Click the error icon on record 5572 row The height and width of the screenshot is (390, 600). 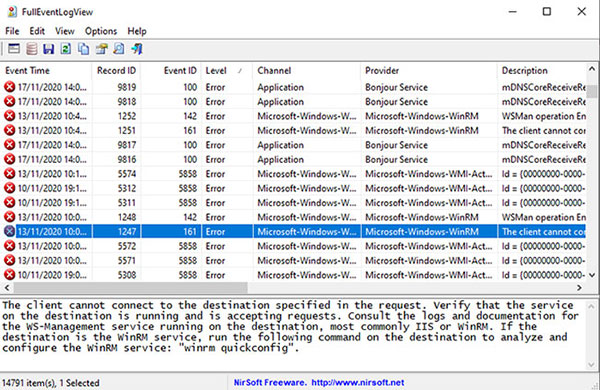coord(10,246)
